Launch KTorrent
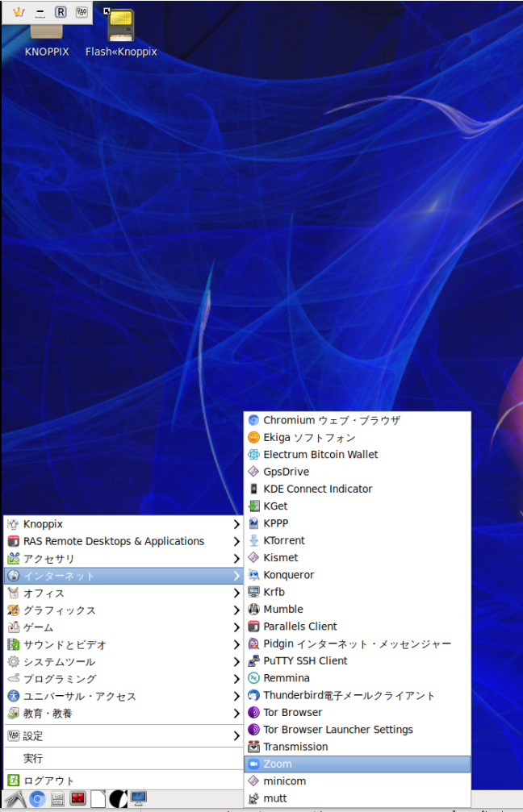The image size is (523, 812). pos(357,540)
